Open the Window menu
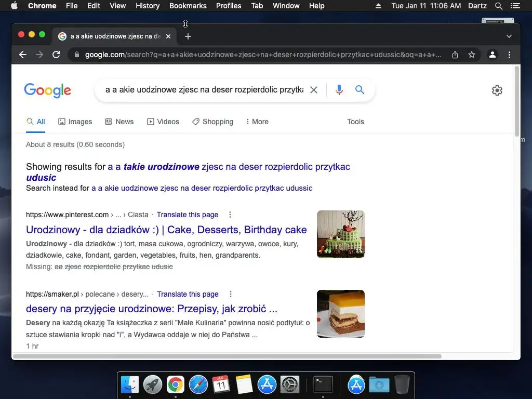532x399 pixels. [x=286, y=6]
